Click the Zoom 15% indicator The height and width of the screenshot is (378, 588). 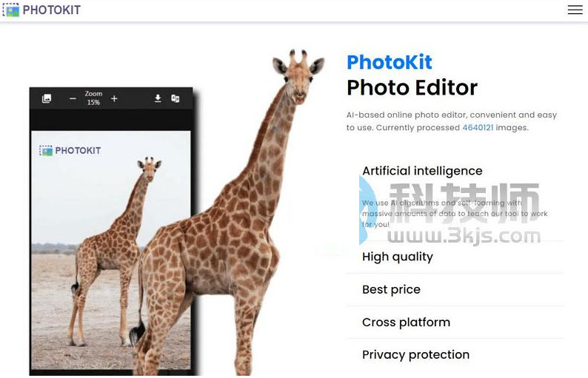tap(93, 98)
